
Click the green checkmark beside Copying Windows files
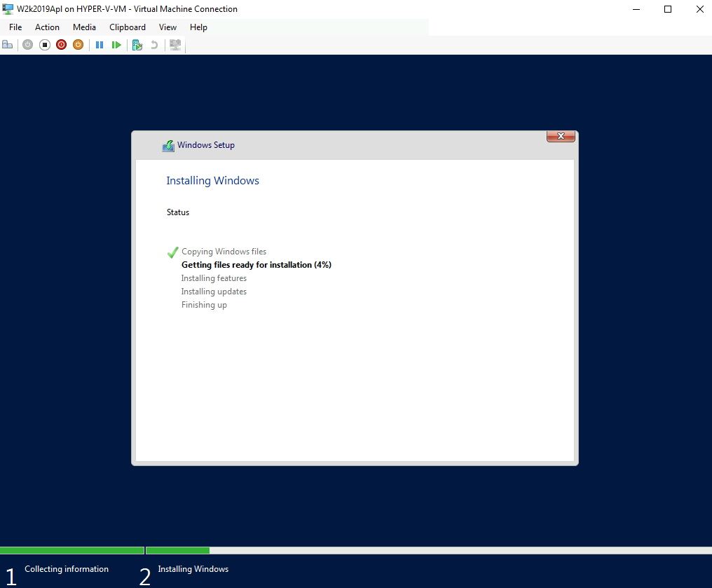coord(172,252)
